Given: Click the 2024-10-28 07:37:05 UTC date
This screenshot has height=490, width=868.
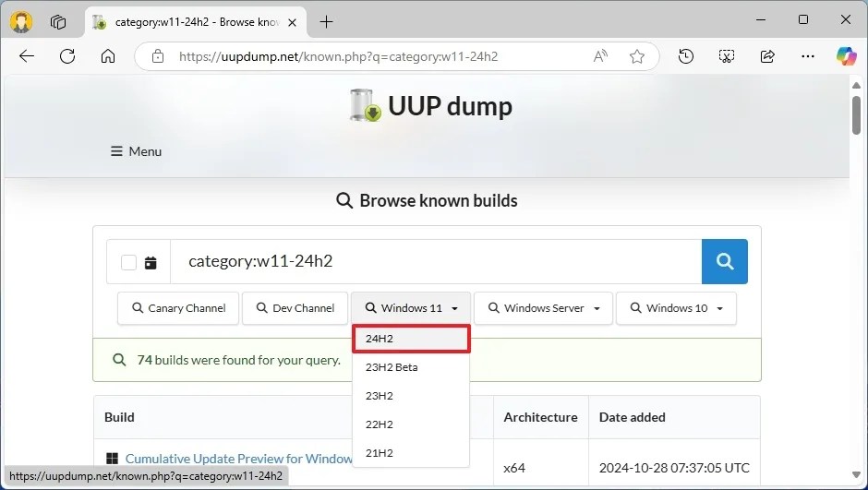Looking at the screenshot, I should (x=674, y=468).
